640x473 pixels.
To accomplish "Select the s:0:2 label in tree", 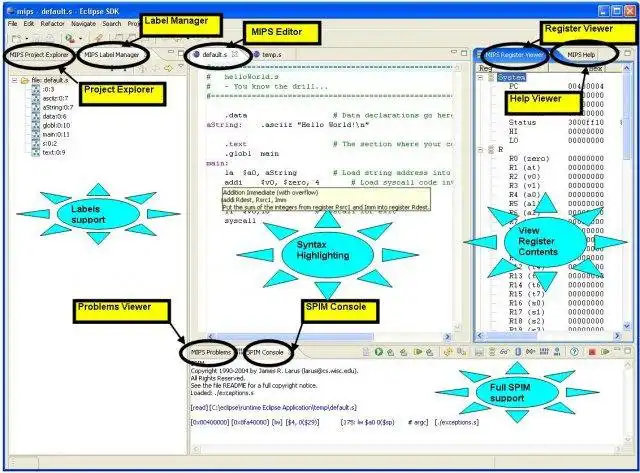I will tap(49, 143).
